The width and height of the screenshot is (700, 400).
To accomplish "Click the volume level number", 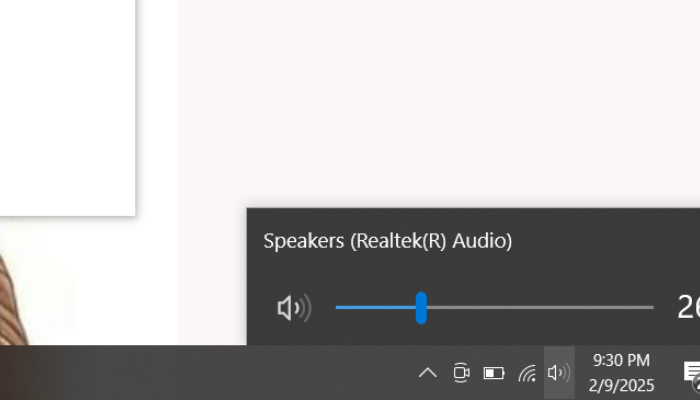I will click(x=688, y=308).
